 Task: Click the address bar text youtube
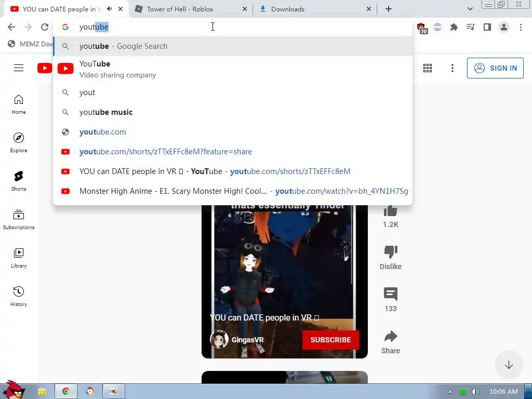tap(94, 27)
